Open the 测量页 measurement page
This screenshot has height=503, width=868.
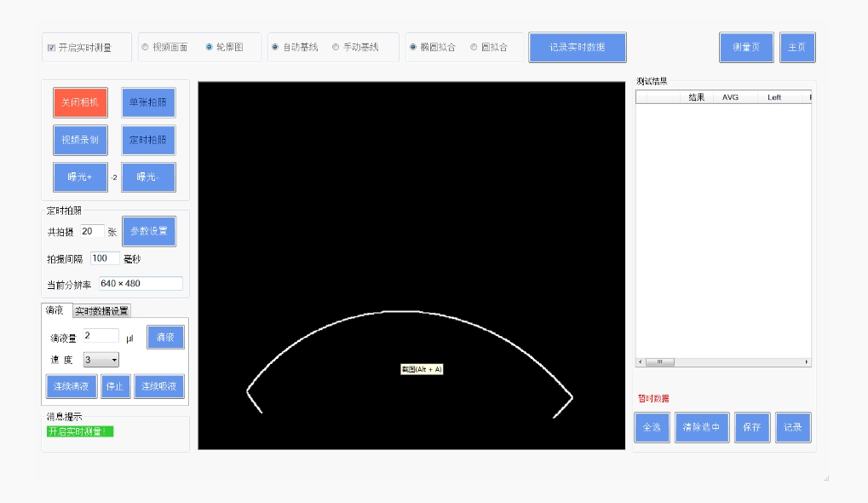745,48
